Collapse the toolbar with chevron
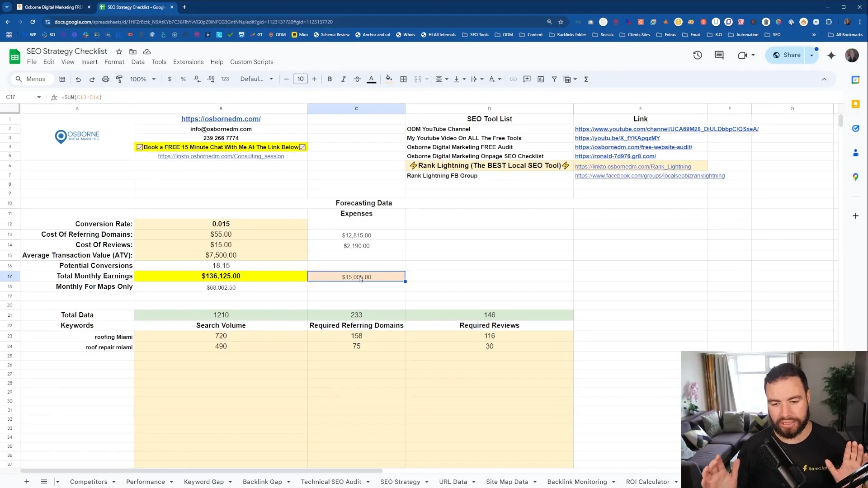Screen dimensions: 868x488 [x=824, y=79]
